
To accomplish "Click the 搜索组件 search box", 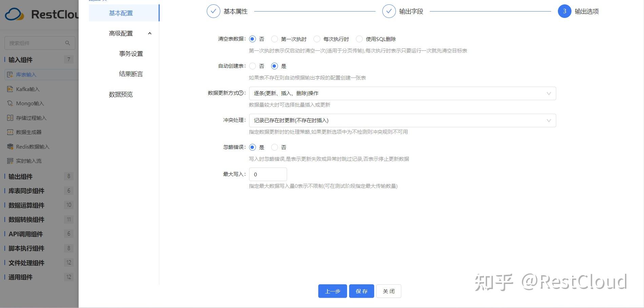I will pos(40,43).
